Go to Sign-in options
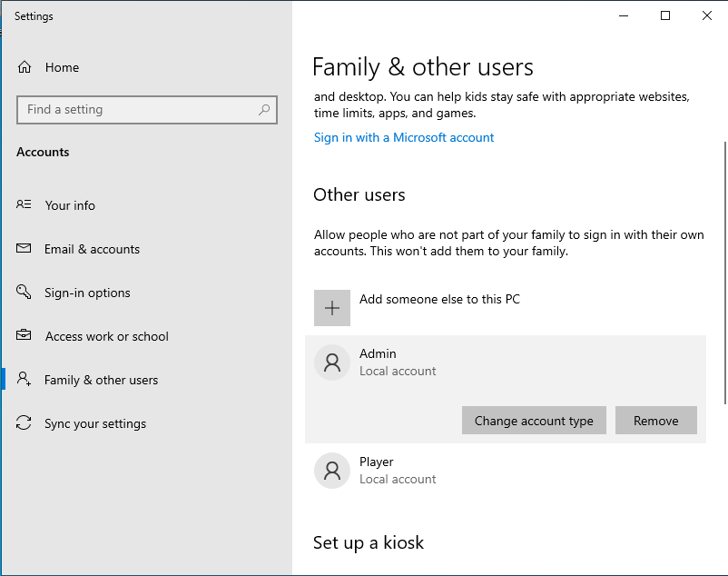The width and height of the screenshot is (728, 576). 87,293
